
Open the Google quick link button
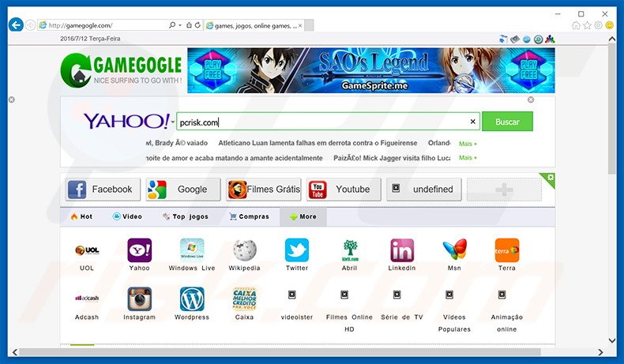point(183,189)
